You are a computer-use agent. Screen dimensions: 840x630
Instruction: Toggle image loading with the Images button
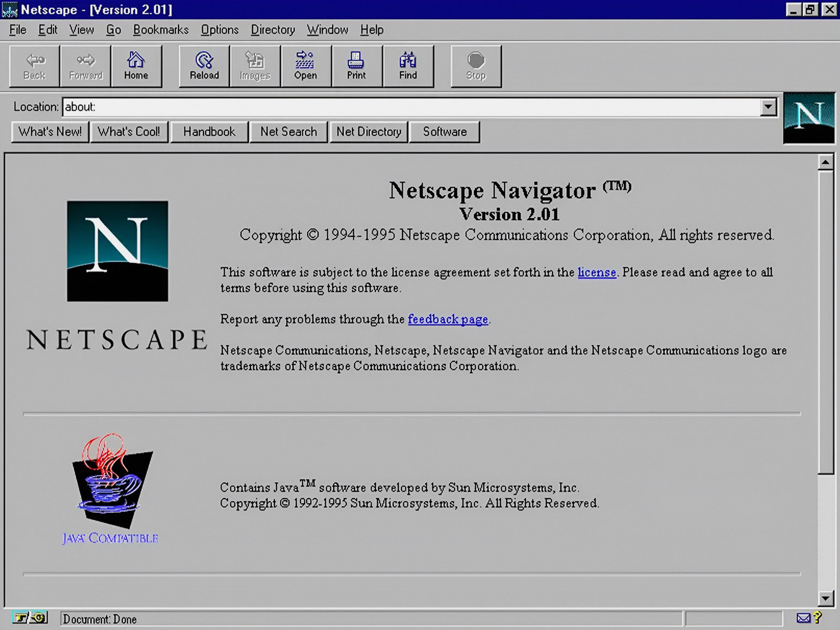[x=255, y=67]
